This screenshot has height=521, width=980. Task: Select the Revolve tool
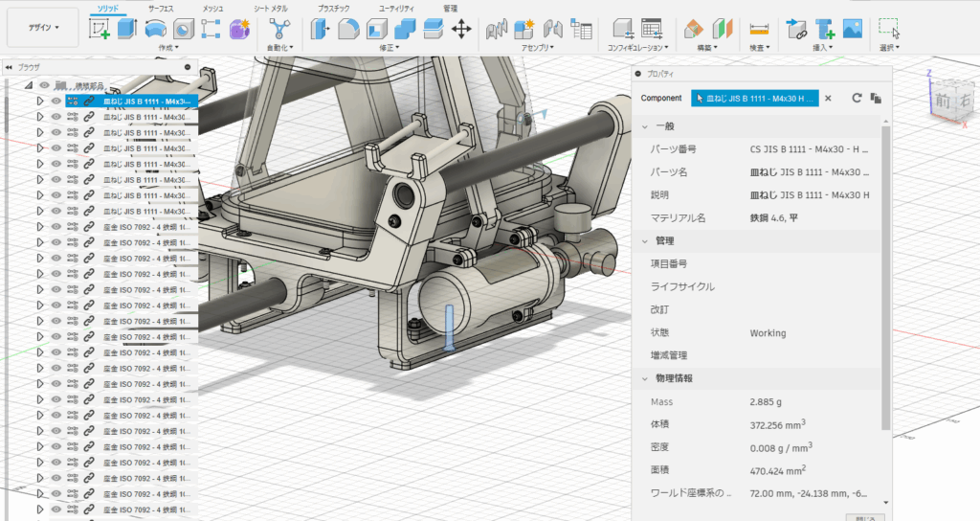pyautogui.click(x=156, y=29)
